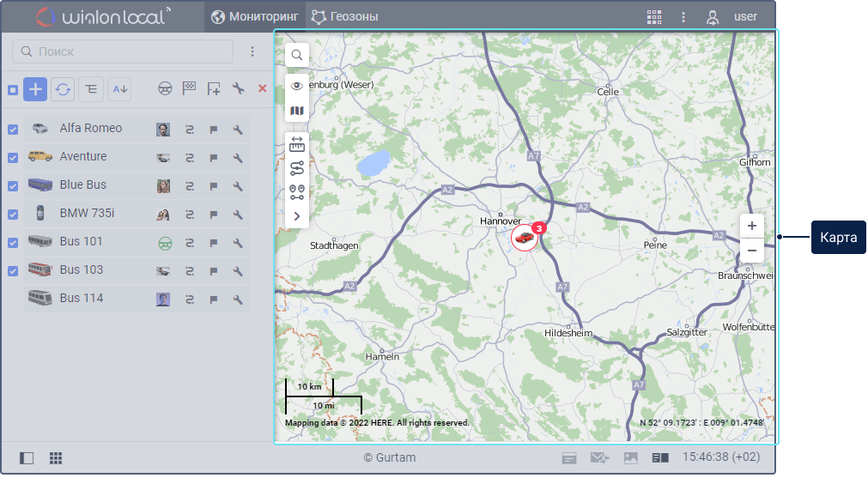The width and height of the screenshot is (868, 478).
Task: Select the distance ruler measure tool
Action: [x=297, y=144]
